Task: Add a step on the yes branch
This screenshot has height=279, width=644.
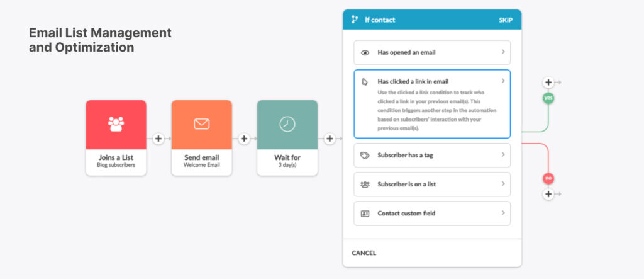Action: point(548,83)
